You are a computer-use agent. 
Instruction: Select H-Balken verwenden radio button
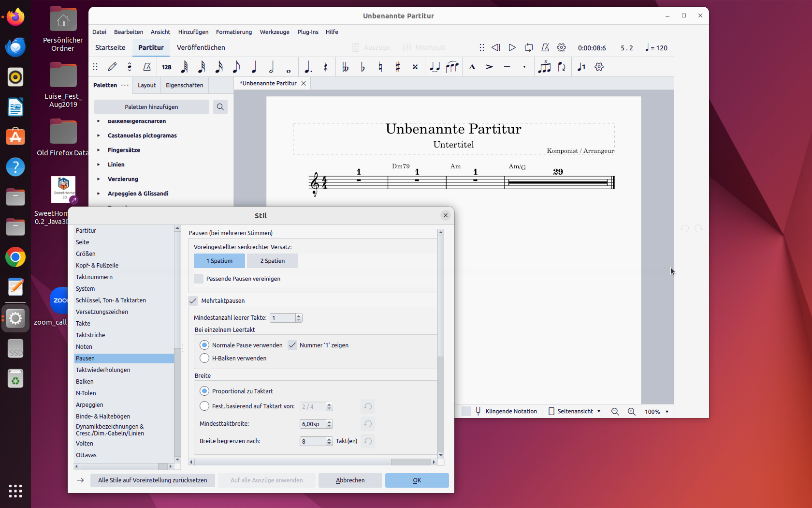tap(204, 358)
